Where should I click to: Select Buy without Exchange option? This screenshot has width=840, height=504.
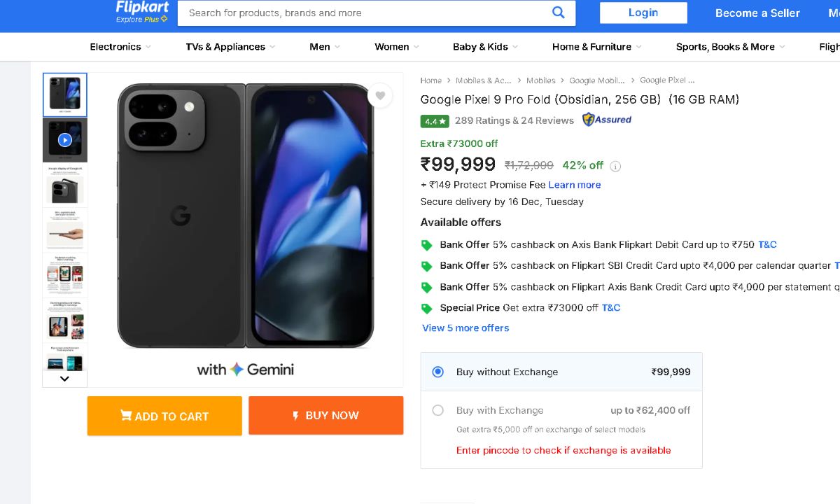click(438, 372)
